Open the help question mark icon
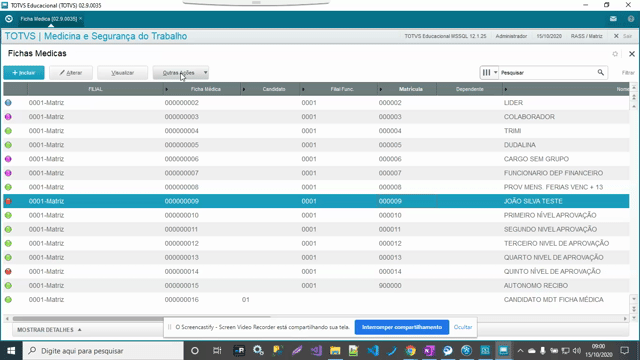Viewport: 640px width, 360px height. click(x=631, y=19)
